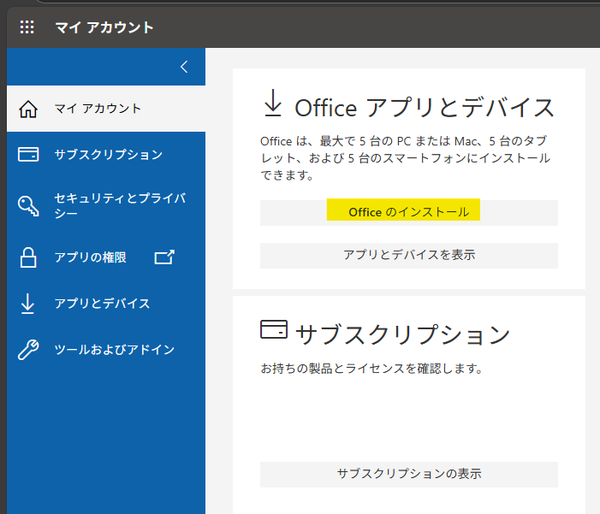
Task: Open アプリとデバイス from the sidebar menu
Action: coord(102,304)
